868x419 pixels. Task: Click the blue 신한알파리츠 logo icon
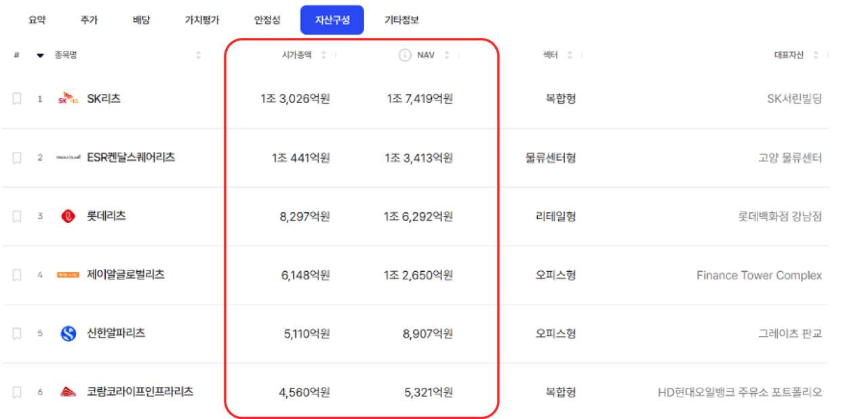tap(68, 334)
